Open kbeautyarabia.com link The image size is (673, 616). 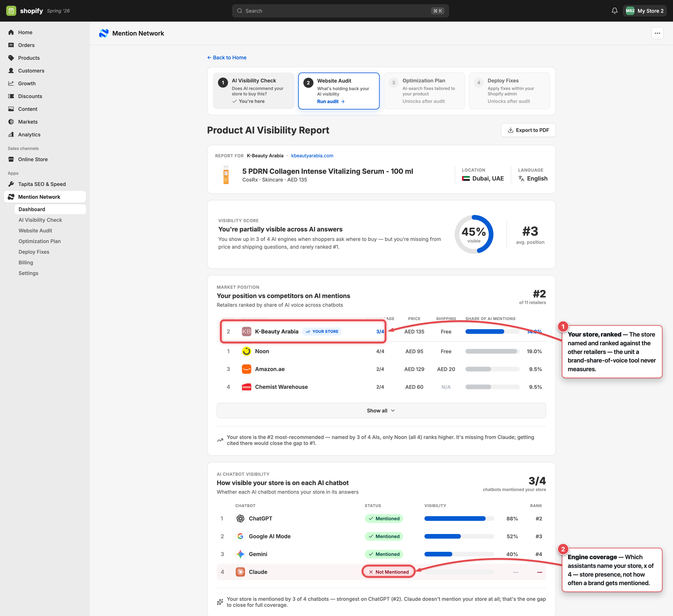point(312,156)
